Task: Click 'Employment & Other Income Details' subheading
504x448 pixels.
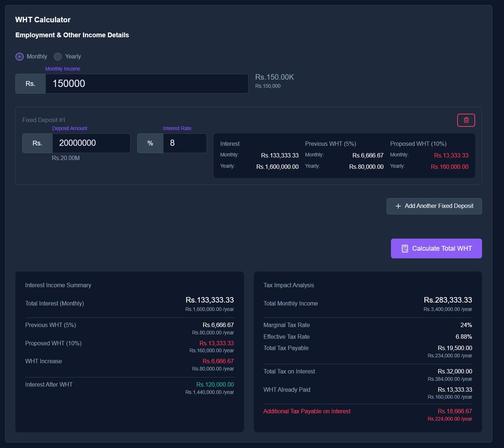Action: point(72,35)
